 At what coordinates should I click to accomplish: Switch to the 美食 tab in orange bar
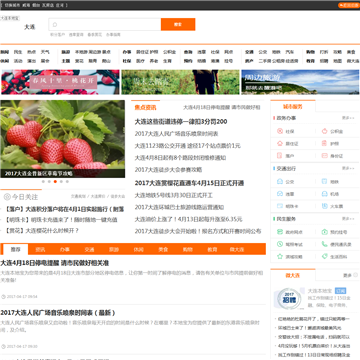(163, 249)
